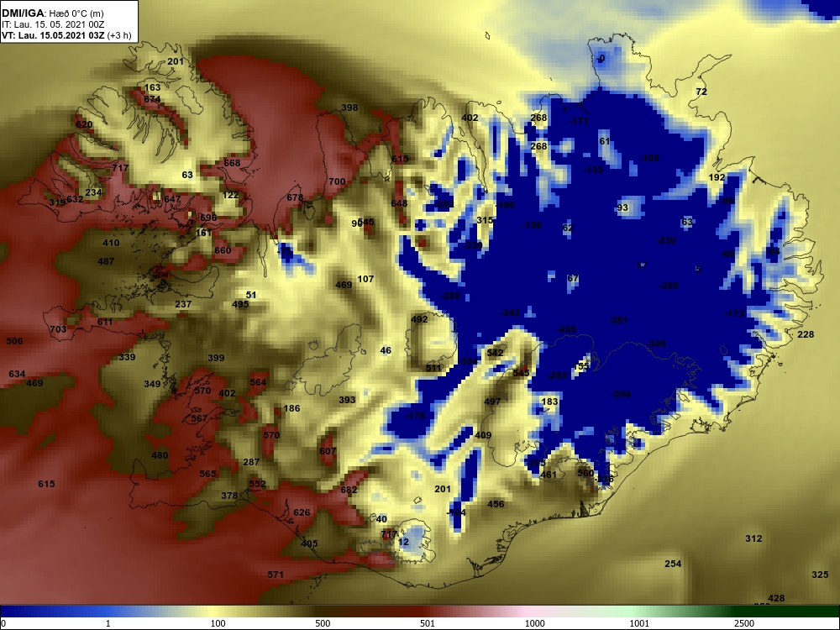Click the map value 237

tap(183, 304)
